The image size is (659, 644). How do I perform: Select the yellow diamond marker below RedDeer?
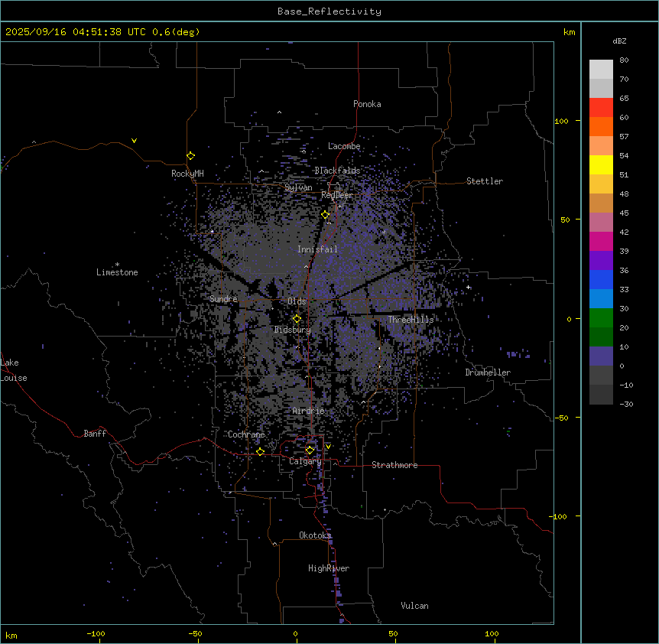326,215
